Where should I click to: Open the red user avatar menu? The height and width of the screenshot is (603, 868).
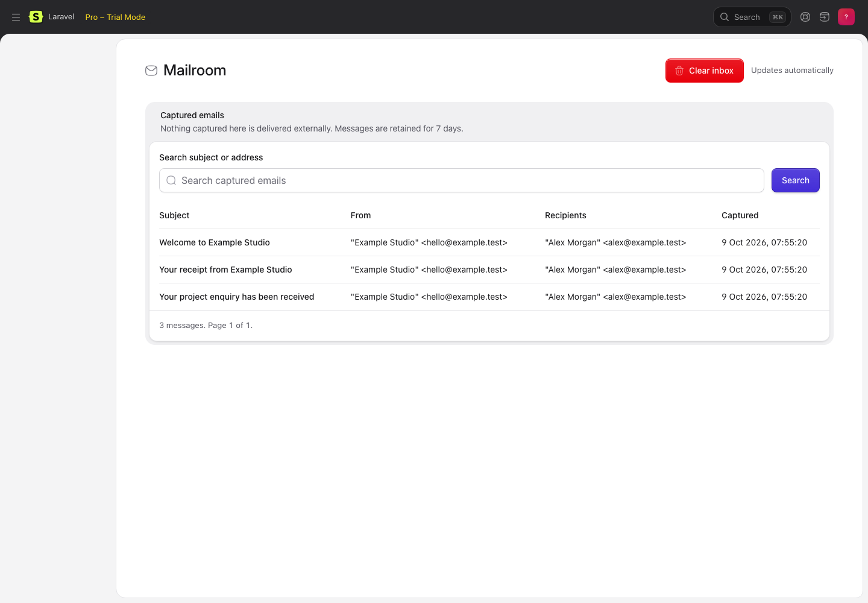(x=846, y=17)
